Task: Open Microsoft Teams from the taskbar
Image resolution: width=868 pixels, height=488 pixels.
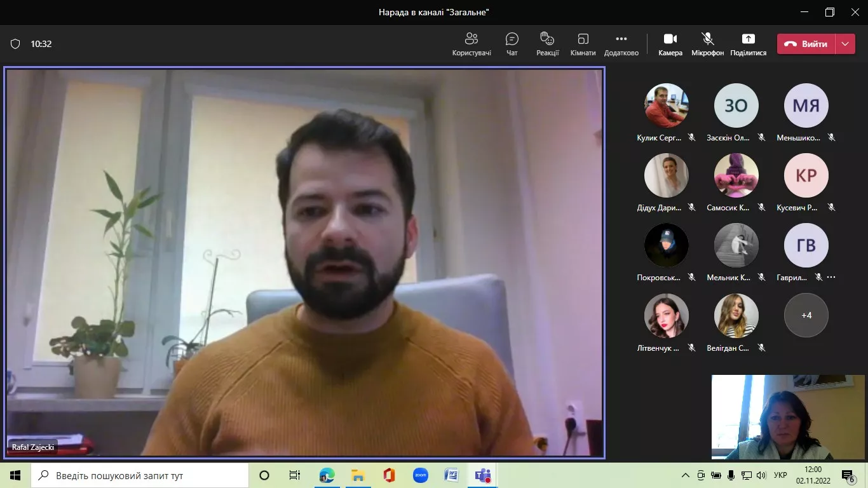Action: (482, 475)
